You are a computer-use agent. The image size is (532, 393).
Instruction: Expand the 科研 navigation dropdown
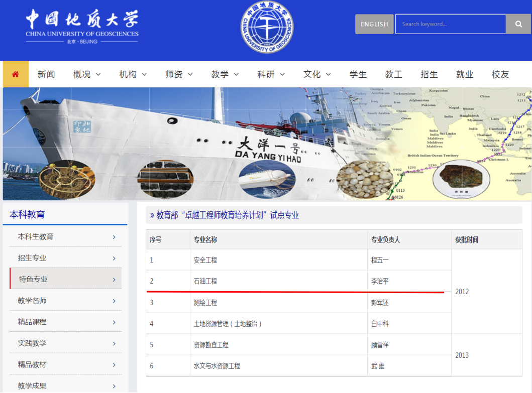[271, 74]
